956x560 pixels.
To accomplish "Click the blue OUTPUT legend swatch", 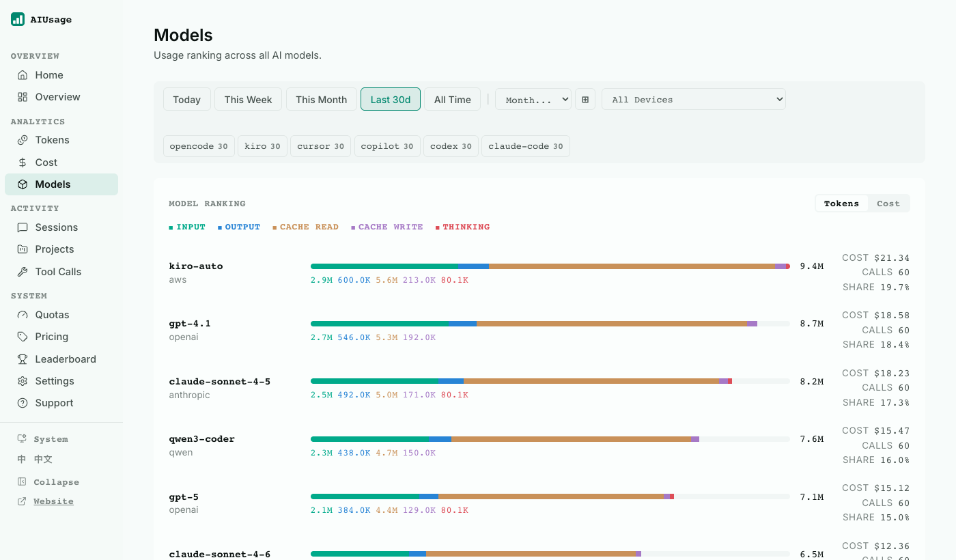I will [x=220, y=227].
